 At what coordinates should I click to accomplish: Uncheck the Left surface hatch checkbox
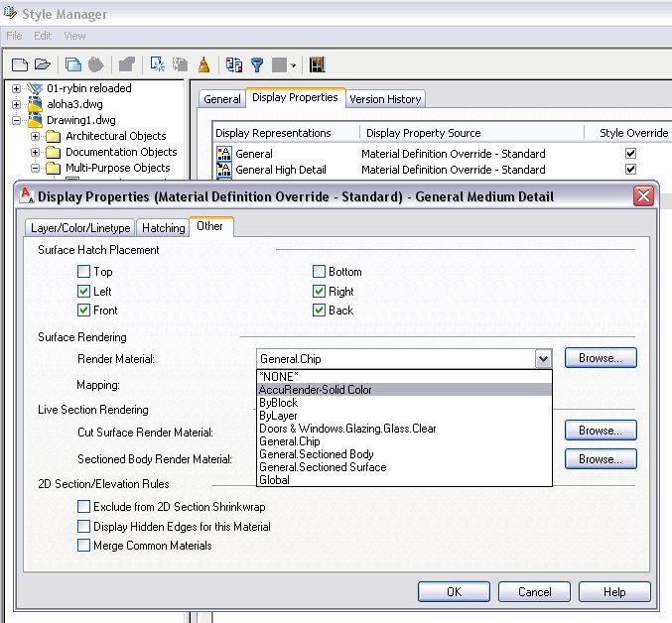point(83,292)
